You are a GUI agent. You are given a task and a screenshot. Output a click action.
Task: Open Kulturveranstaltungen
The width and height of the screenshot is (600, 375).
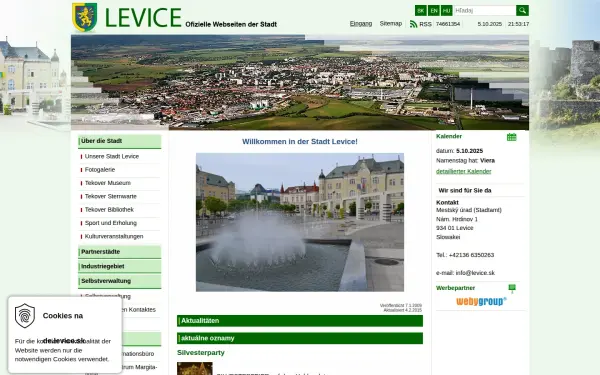click(114, 236)
